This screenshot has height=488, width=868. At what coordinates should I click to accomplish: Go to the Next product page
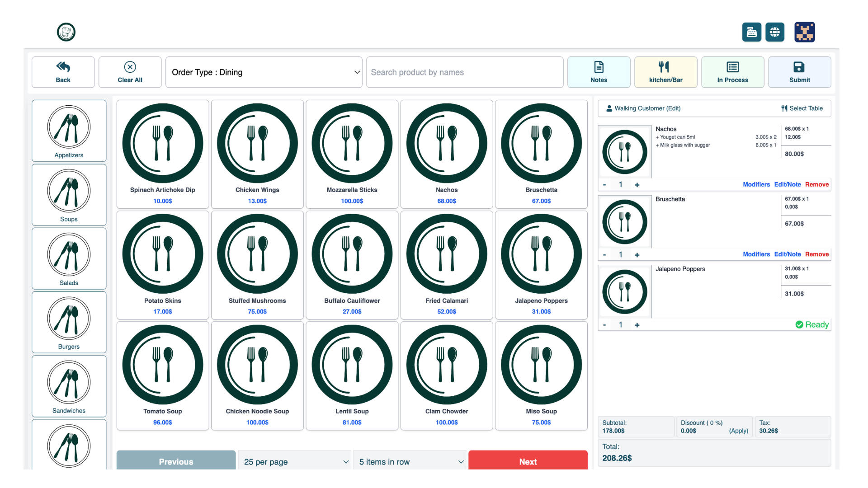tap(528, 461)
